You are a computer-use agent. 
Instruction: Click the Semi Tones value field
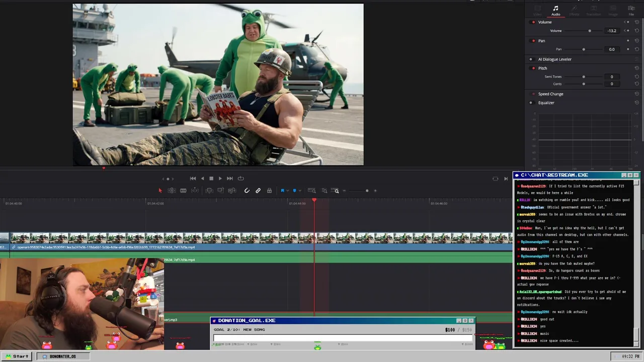click(x=612, y=77)
